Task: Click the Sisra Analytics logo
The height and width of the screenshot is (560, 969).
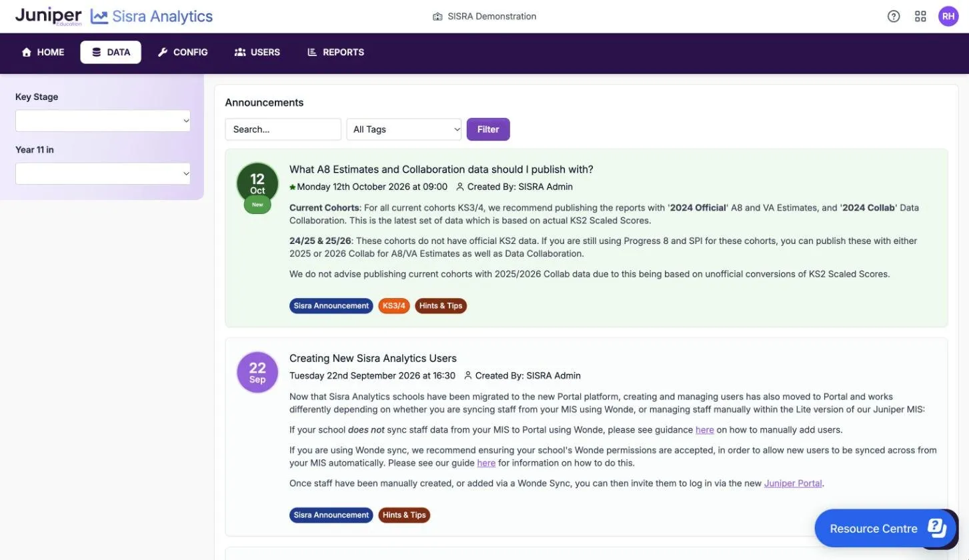Action: point(152,17)
